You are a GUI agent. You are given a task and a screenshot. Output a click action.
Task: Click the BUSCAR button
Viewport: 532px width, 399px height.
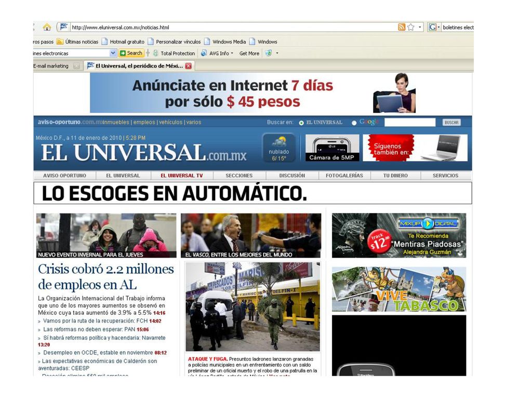point(451,123)
